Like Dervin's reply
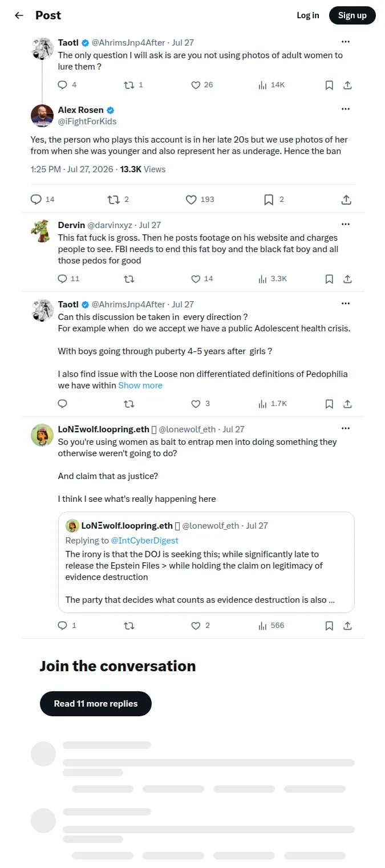 [x=202, y=279]
